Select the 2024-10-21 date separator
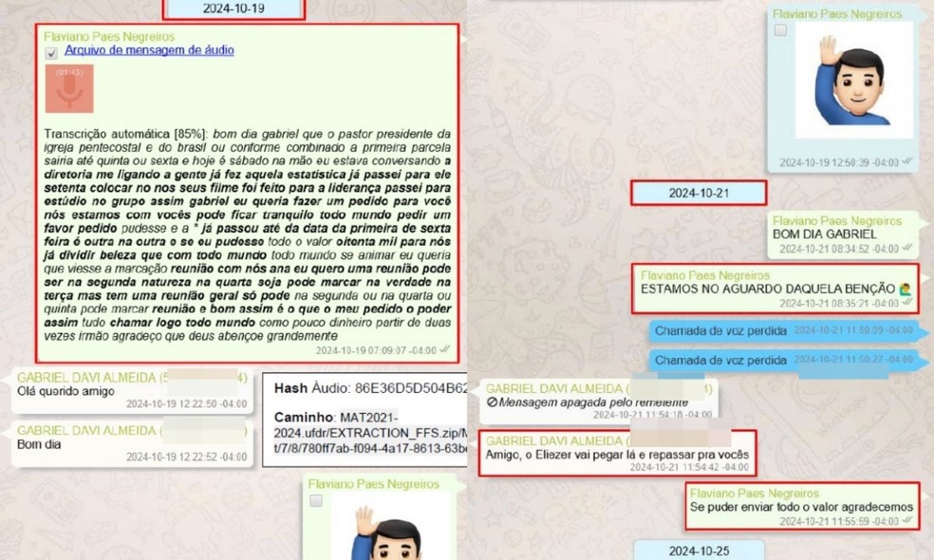This screenshot has width=934, height=560. click(698, 193)
